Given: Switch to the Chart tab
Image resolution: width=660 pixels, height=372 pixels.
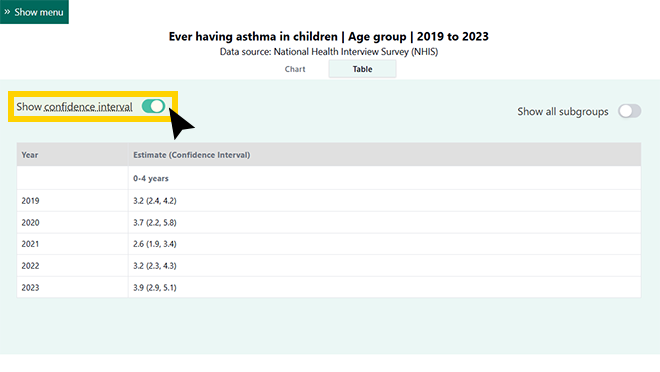Looking at the screenshot, I should pos(295,69).
